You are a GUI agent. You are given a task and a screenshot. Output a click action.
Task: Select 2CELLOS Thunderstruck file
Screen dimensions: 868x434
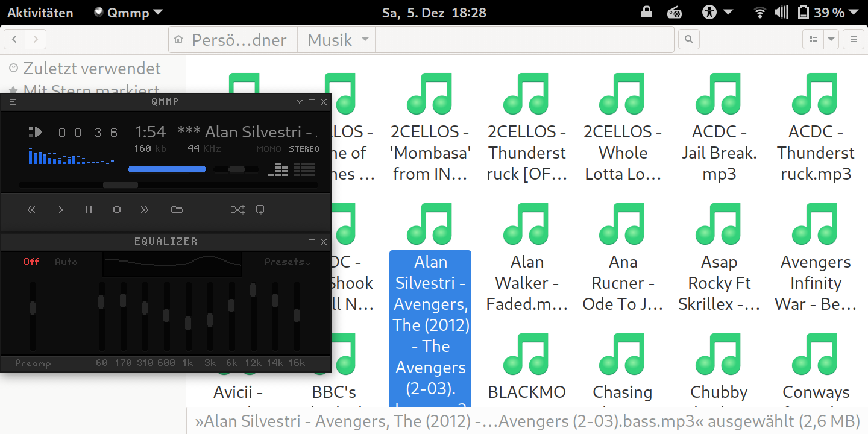(x=527, y=128)
